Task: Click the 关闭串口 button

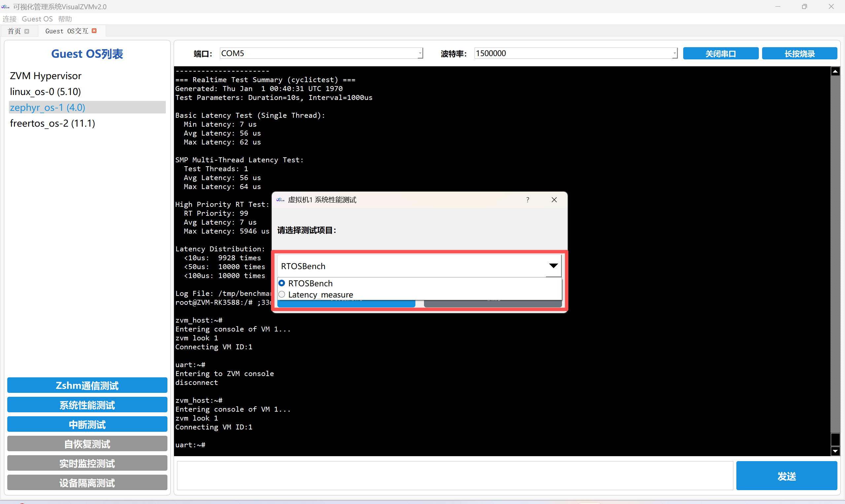Action: tap(720, 54)
